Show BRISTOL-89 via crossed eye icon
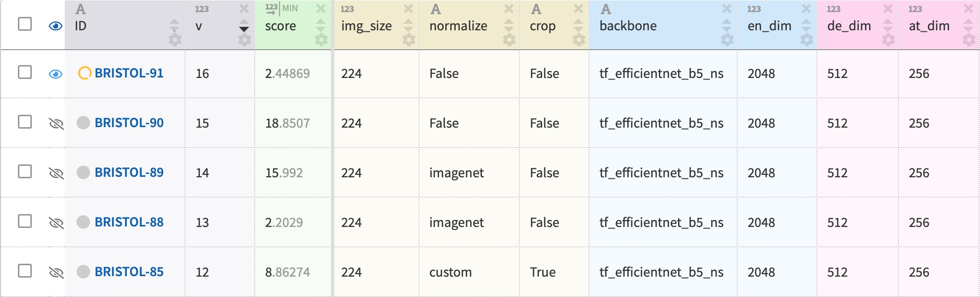The height and width of the screenshot is (297, 980). (56, 173)
